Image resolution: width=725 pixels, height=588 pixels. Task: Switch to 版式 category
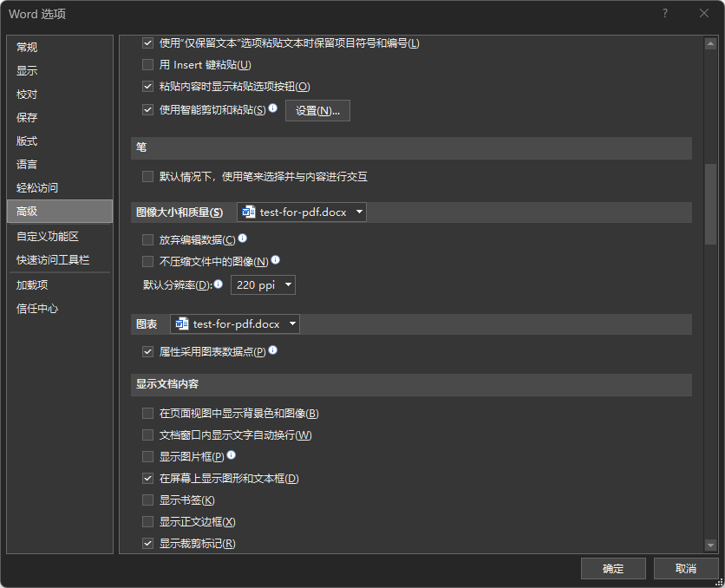pos(60,141)
